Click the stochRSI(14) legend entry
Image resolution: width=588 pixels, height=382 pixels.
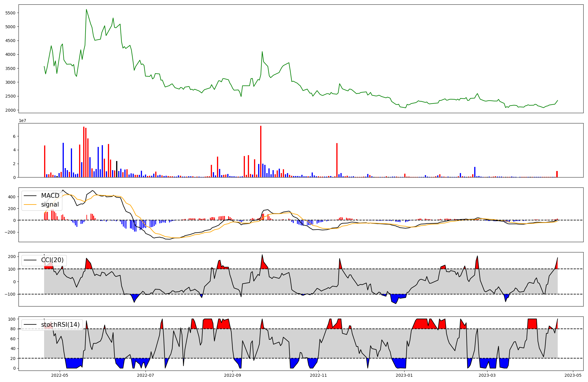[x=60, y=325]
